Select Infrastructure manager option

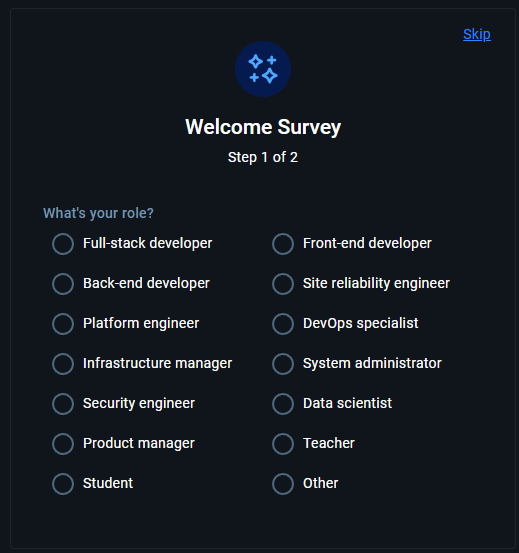63,364
